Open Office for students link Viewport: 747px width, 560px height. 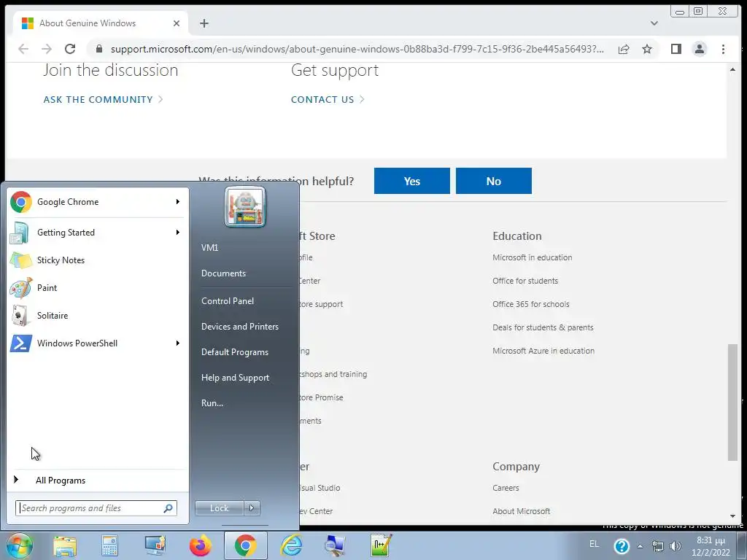tap(525, 281)
